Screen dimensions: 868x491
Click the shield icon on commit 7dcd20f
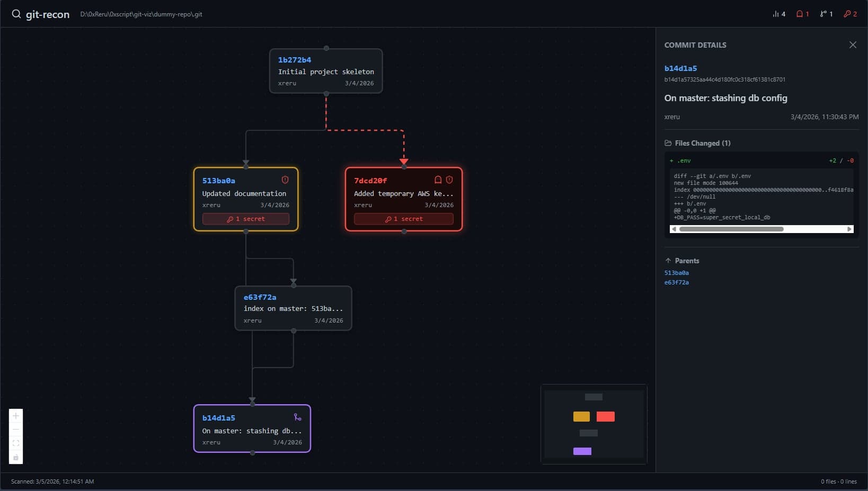pos(449,180)
